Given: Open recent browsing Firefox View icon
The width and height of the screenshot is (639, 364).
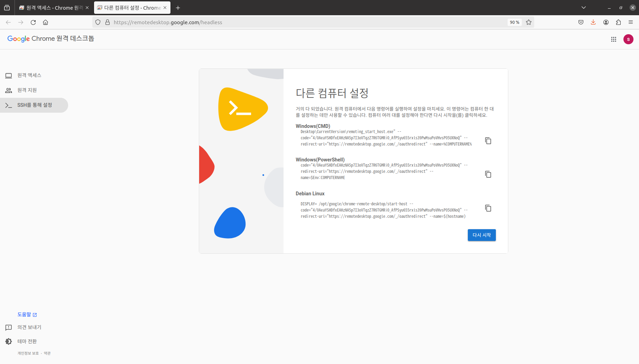Looking at the screenshot, I should [7, 8].
